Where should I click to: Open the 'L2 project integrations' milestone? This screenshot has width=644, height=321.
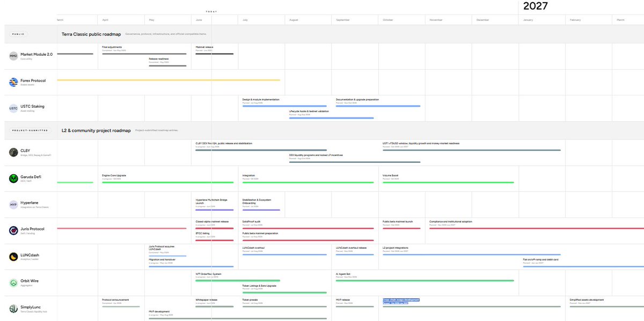[396, 248]
